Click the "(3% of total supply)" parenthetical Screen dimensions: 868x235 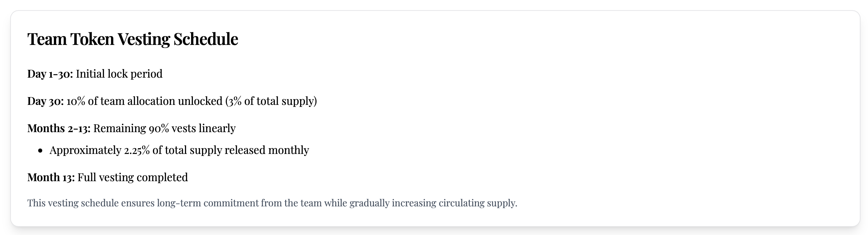(x=271, y=101)
